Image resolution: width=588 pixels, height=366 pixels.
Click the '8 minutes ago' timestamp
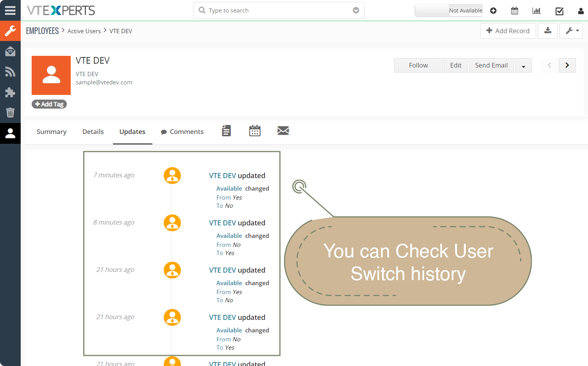114,222
